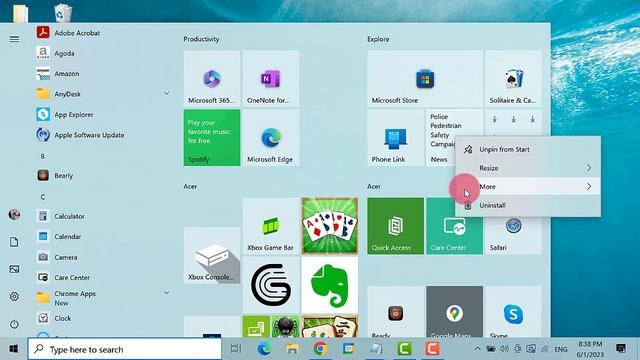This screenshot has width=640, height=360.
Task: Open Microsoft 365 tile
Action: tap(212, 79)
